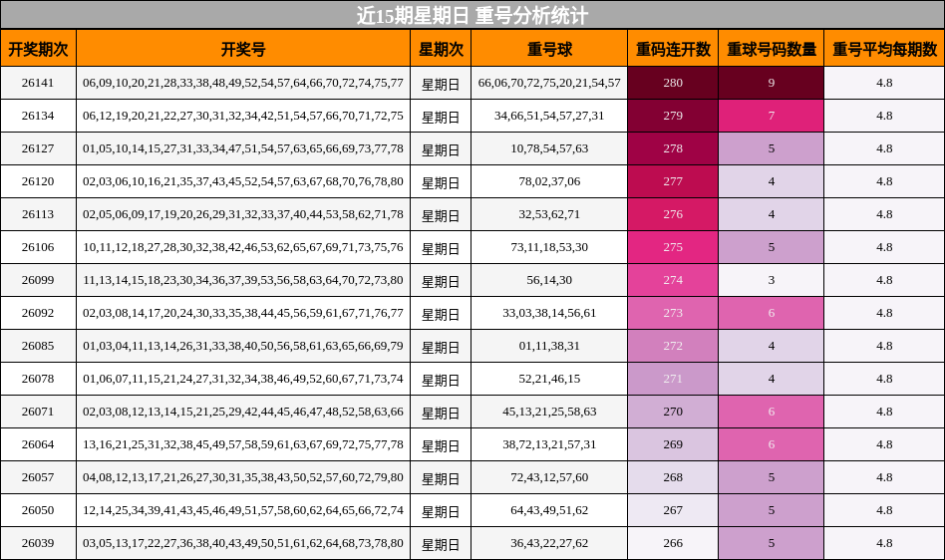Click the 重号平均每期数 column header
Screen dimensions: 945x560
pyautogui.click(x=884, y=49)
